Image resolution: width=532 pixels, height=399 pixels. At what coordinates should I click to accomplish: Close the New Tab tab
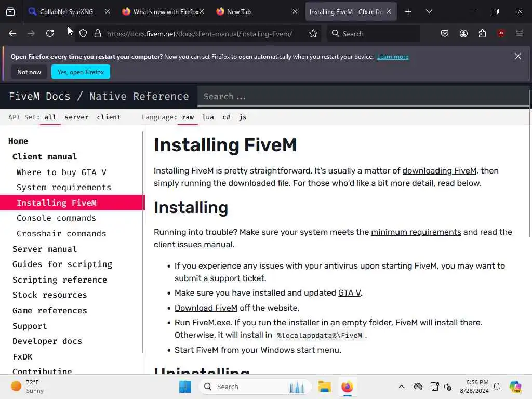click(295, 11)
